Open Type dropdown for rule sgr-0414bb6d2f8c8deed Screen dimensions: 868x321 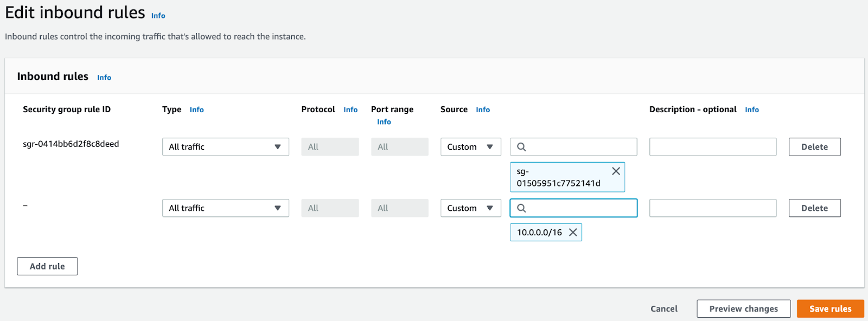(x=225, y=147)
